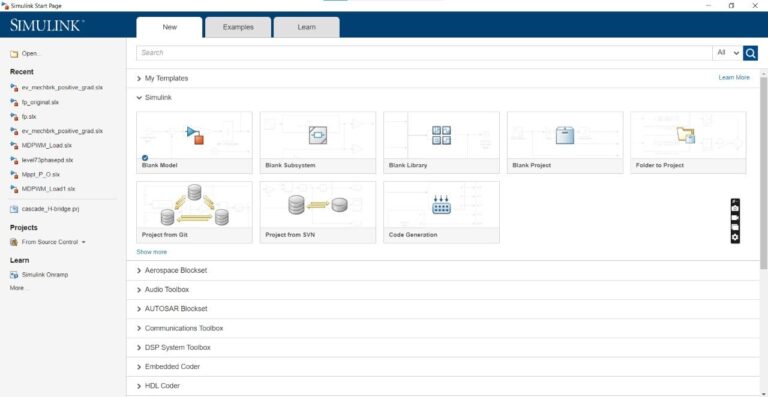Open the Blank Project template icon
Viewport: 768px width, 397px height.
pyautogui.click(x=565, y=135)
